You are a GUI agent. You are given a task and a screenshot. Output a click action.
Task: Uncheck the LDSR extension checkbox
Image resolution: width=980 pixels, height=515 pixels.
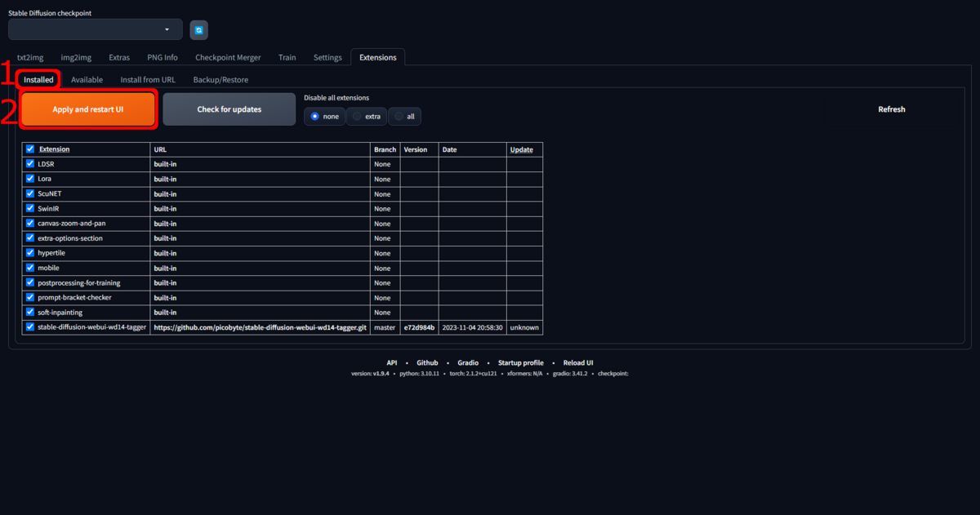tap(30, 164)
